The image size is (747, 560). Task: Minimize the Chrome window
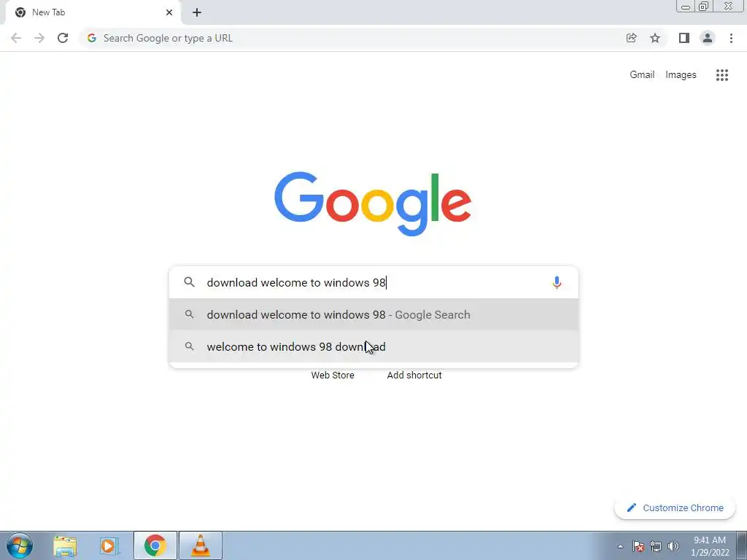pyautogui.click(x=686, y=6)
